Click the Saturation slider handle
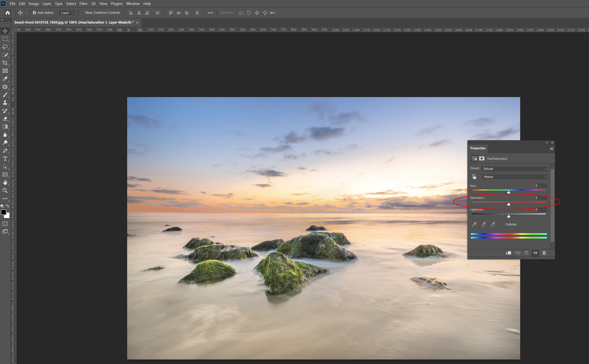The height and width of the screenshot is (364, 589). [509, 204]
